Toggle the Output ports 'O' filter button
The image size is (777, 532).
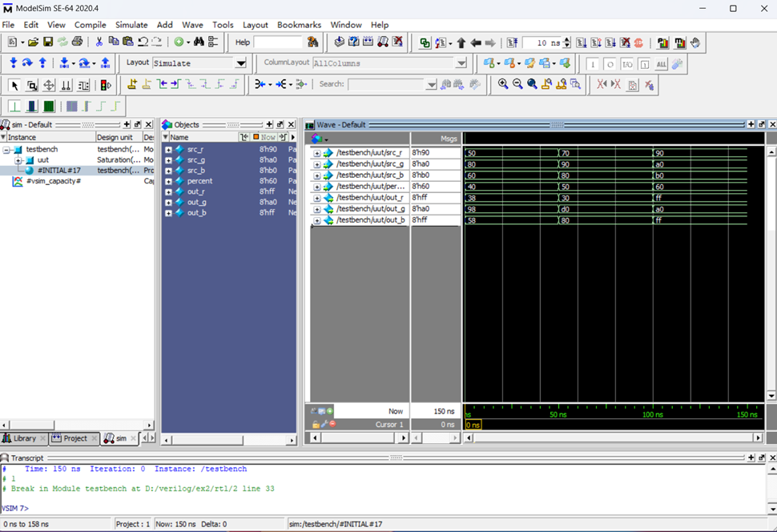pos(610,64)
